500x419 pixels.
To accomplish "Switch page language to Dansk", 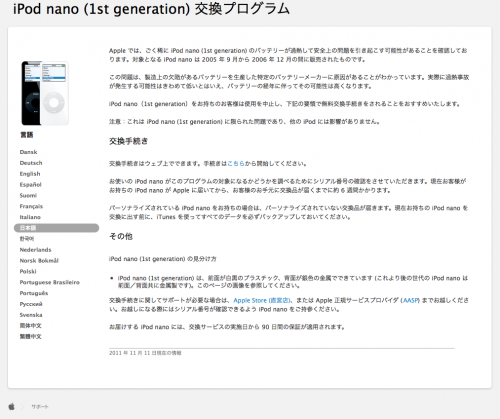I will [x=28, y=152].
